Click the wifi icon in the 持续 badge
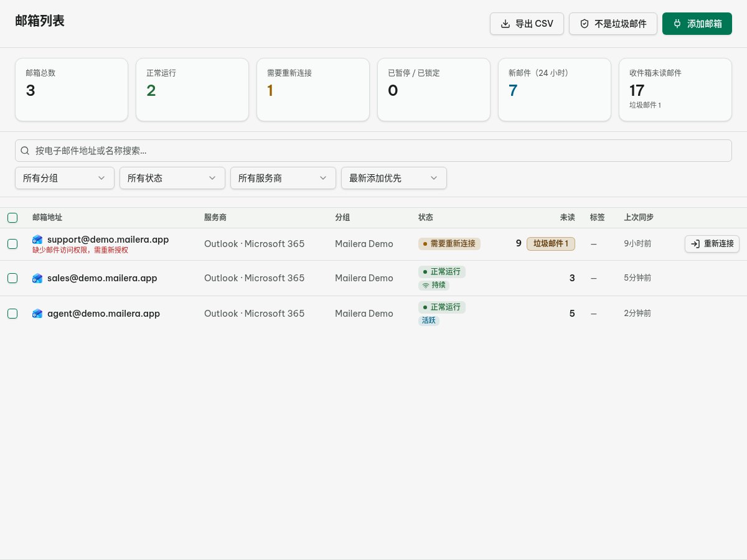 (426, 285)
